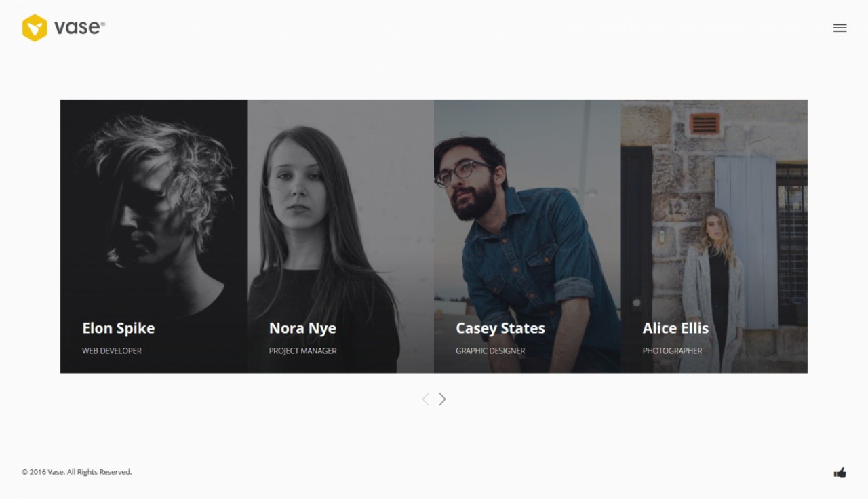Open the hamburger menu icon
Screen dimensions: 868x499
(x=840, y=28)
